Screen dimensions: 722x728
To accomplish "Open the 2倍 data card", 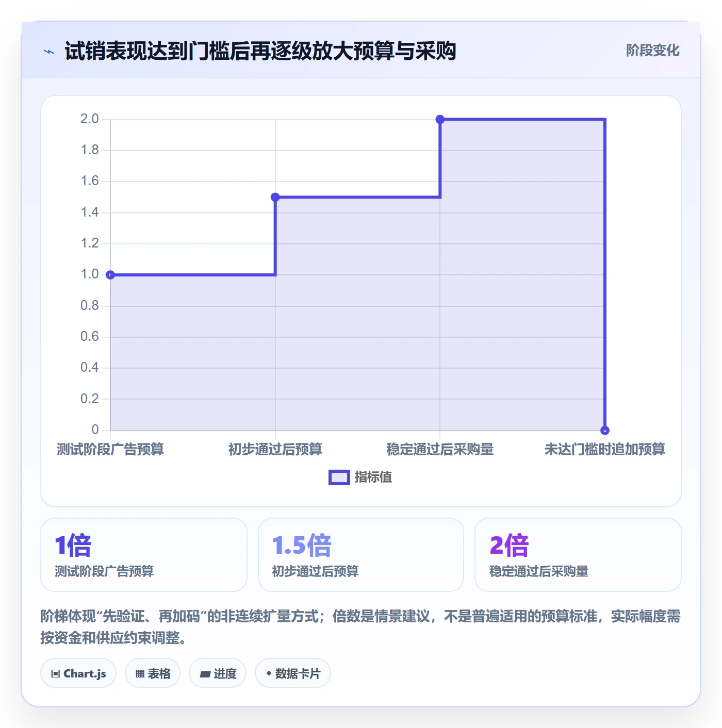I will pyautogui.click(x=578, y=555).
